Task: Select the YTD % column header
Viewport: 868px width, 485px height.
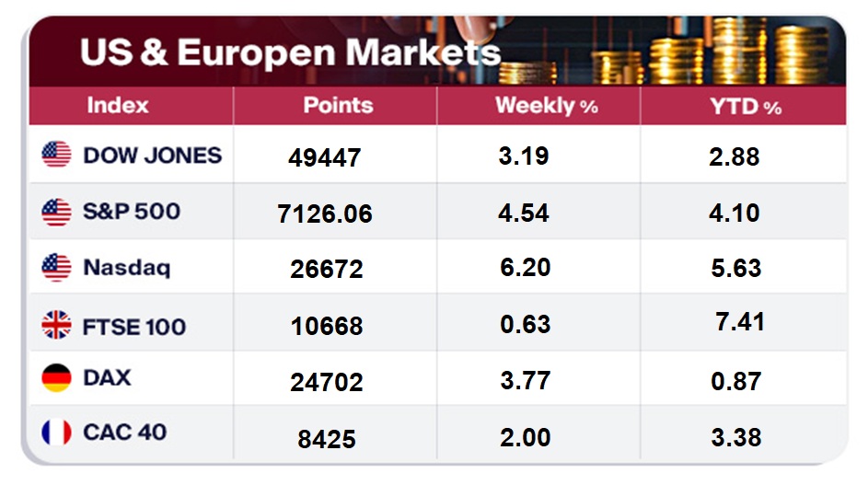Action: click(x=745, y=107)
